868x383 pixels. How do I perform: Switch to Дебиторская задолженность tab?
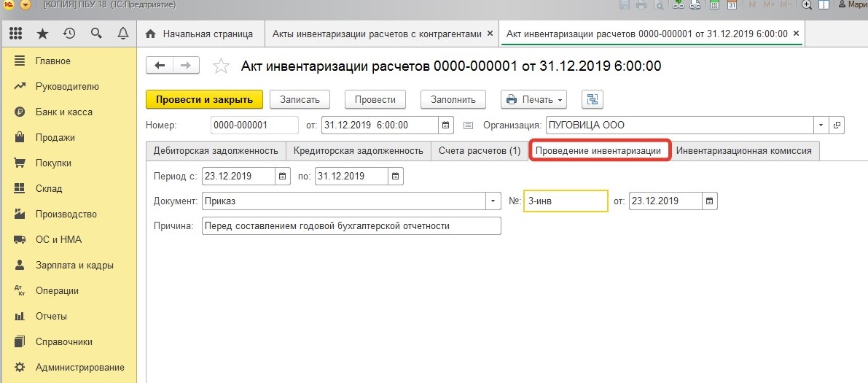coord(215,151)
